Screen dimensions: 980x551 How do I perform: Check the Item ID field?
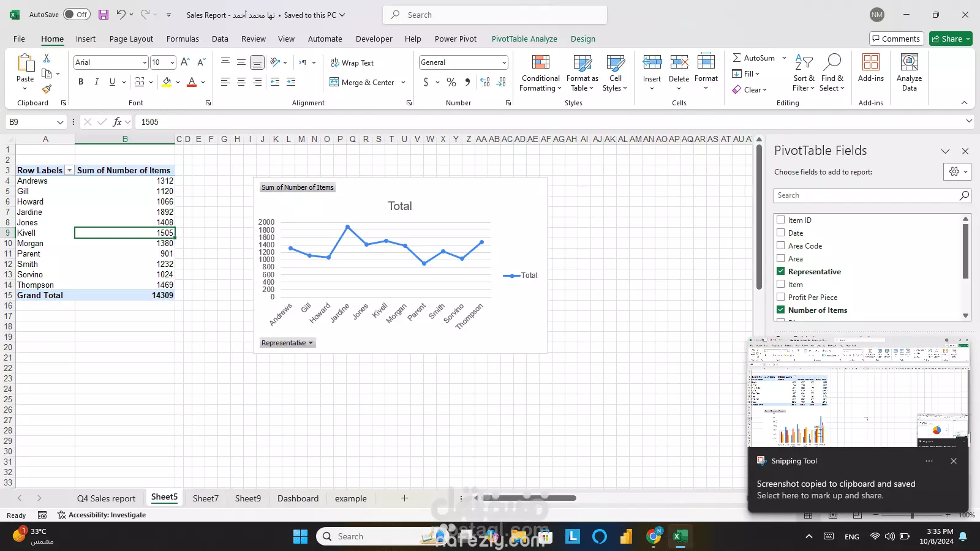780,220
